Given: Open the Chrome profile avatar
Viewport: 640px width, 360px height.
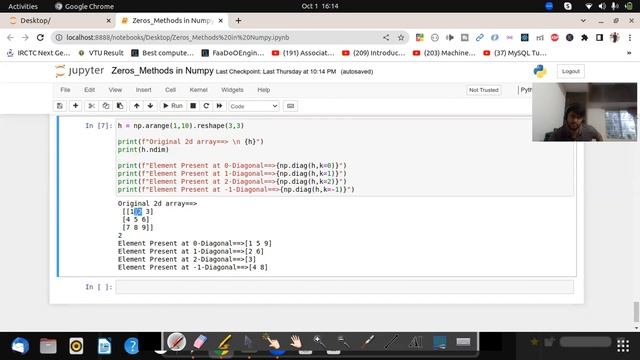Looking at the screenshot, I should (614, 38).
